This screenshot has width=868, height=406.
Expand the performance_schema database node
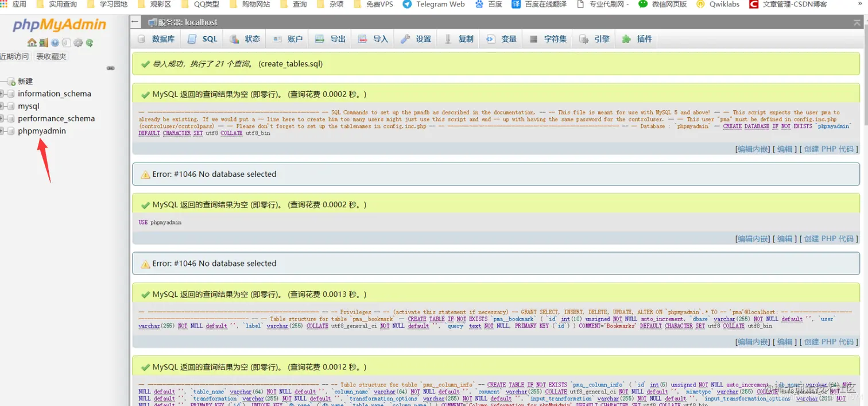point(2,119)
